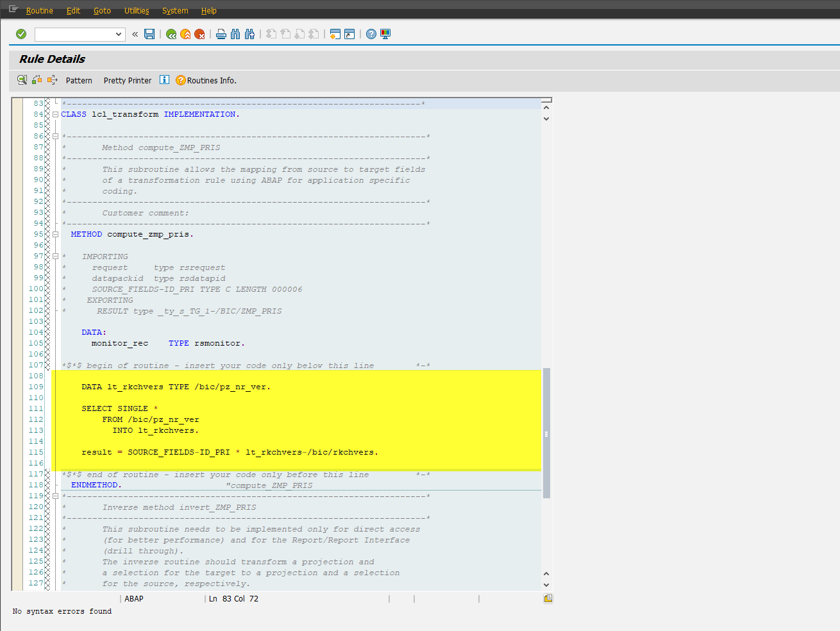Viewport: 840px width, 631px height.
Task: Click the Pattern button
Action: (x=79, y=81)
